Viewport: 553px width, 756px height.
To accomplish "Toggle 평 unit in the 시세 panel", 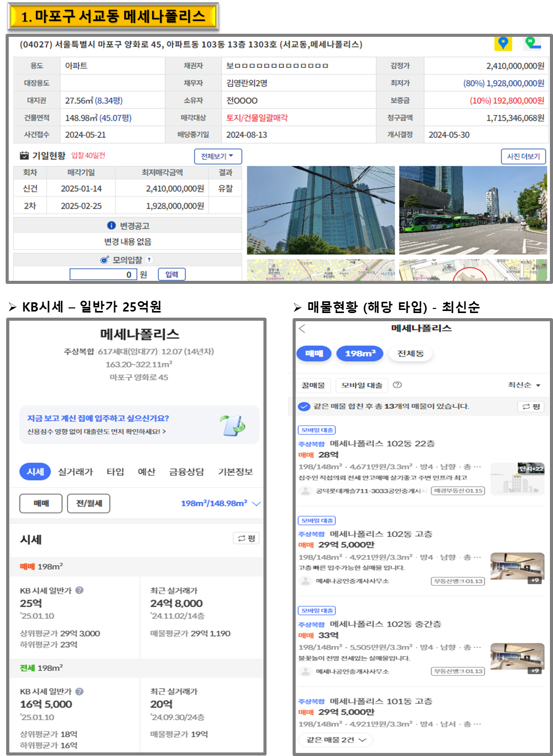I will pyautogui.click(x=246, y=539).
